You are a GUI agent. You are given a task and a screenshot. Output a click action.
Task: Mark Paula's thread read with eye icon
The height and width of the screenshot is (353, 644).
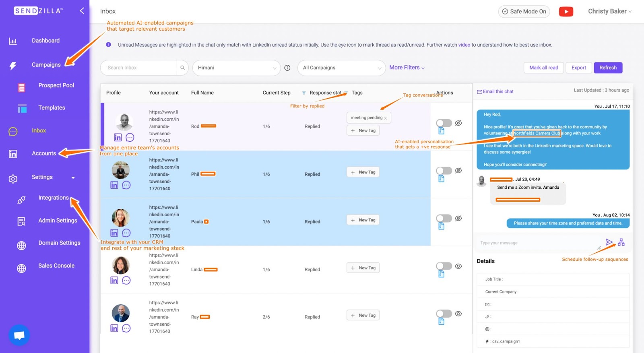click(x=458, y=218)
